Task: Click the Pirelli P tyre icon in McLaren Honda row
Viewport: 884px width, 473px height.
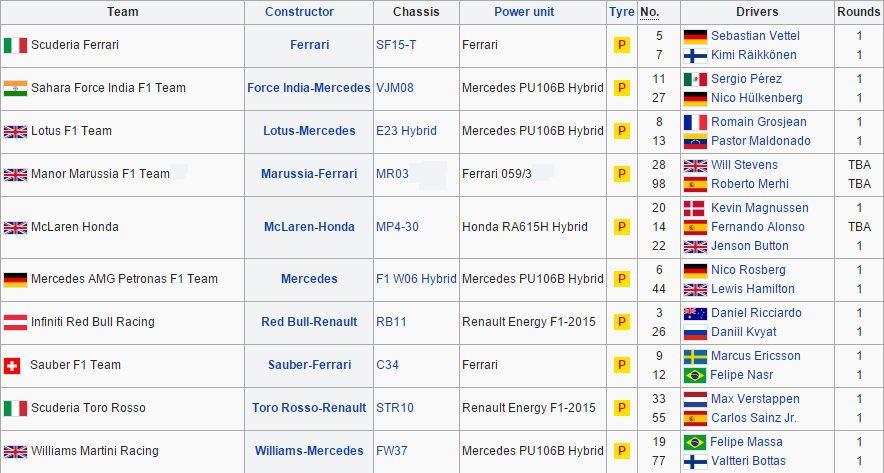Action: [621, 227]
